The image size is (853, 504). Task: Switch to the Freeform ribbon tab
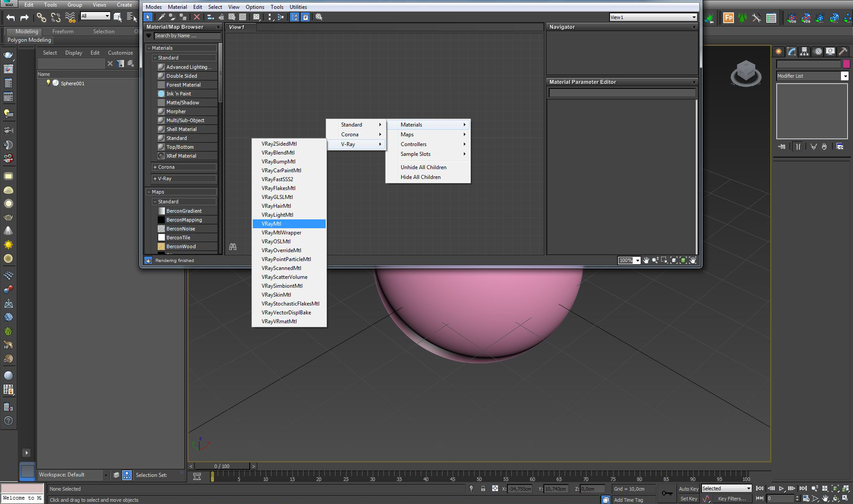[x=63, y=32]
